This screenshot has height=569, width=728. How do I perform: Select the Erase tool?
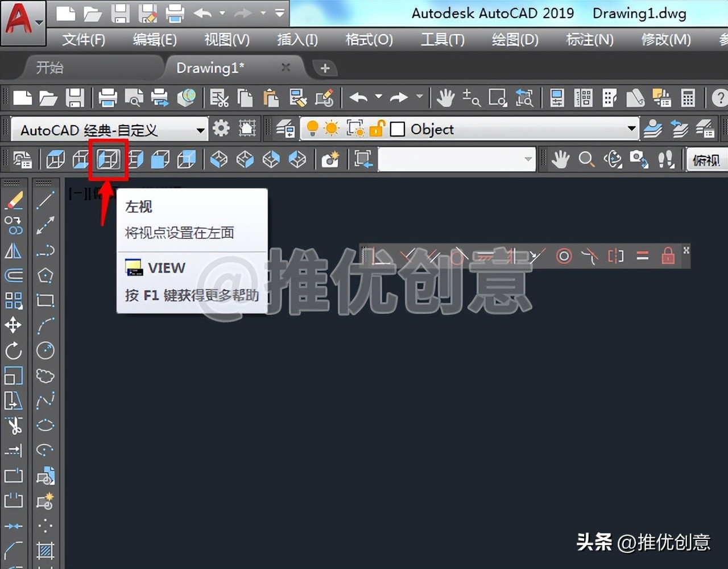point(14,199)
